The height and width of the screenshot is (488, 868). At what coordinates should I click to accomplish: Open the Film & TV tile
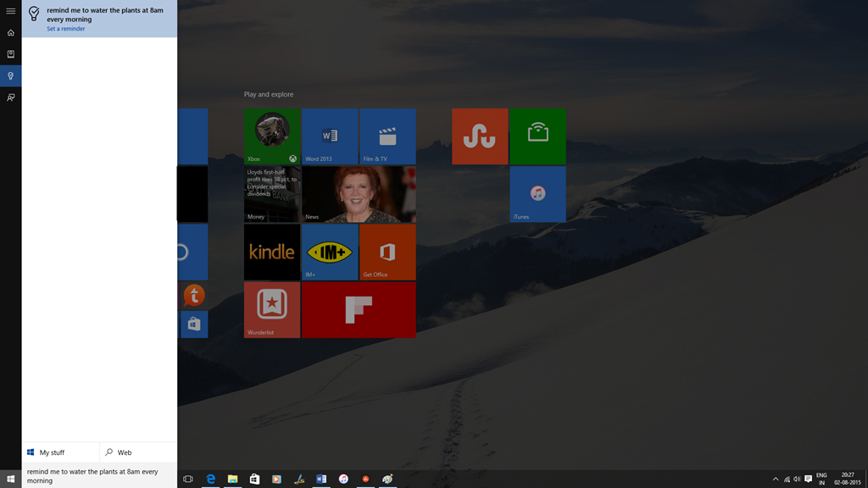(387, 136)
